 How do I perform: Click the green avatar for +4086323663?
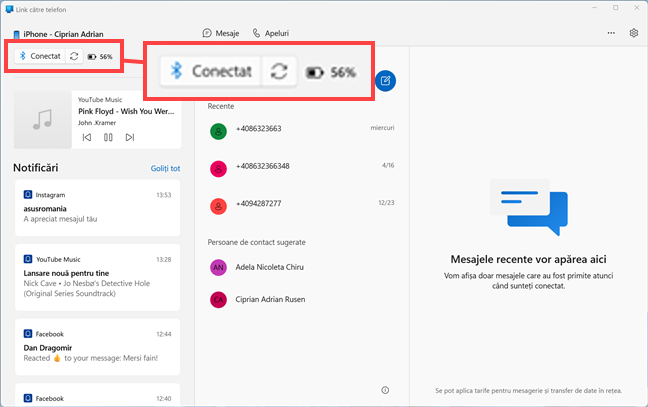(218, 131)
